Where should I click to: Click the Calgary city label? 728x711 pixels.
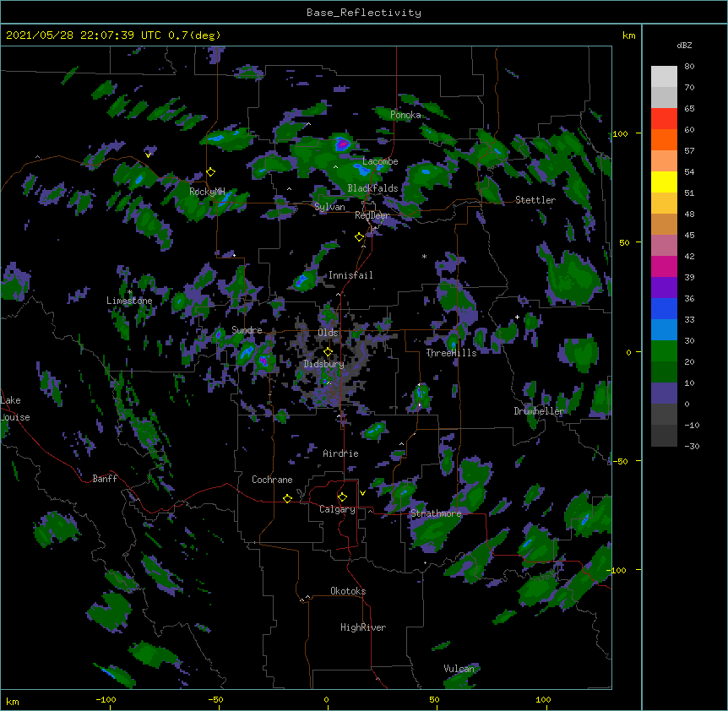pos(337,509)
